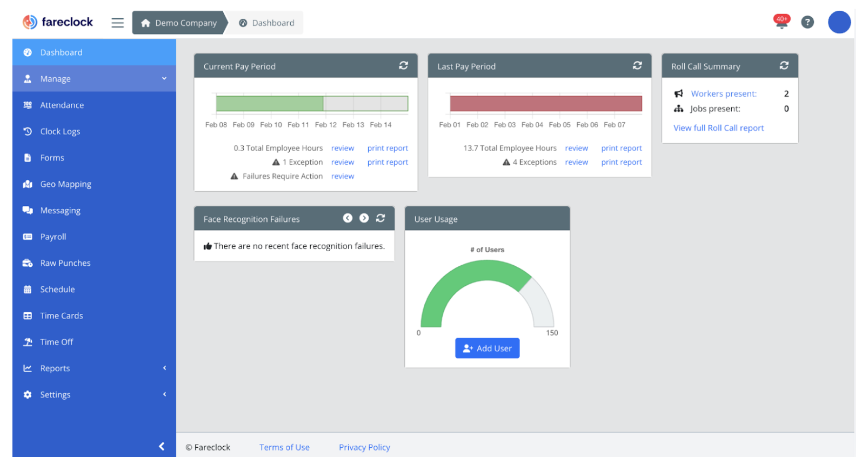Click the user profile avatar

839,22
